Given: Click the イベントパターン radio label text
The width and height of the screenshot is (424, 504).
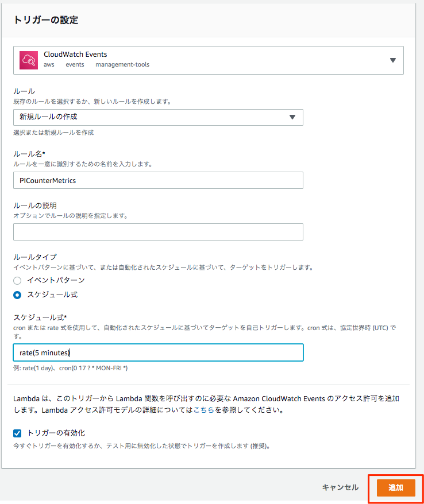Looking at the screenshot, I should 56,280.
